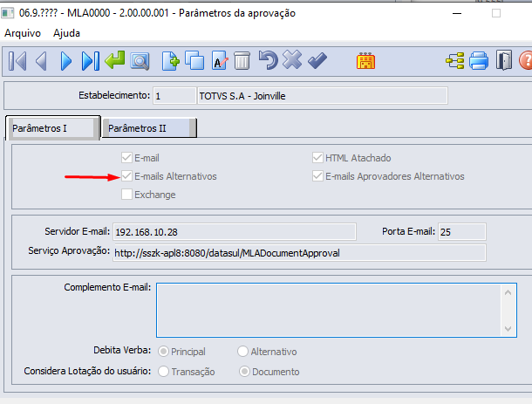Toggle E-mails Alternativos checkbox
The image size is (532, 404).
tap(126, 176)
